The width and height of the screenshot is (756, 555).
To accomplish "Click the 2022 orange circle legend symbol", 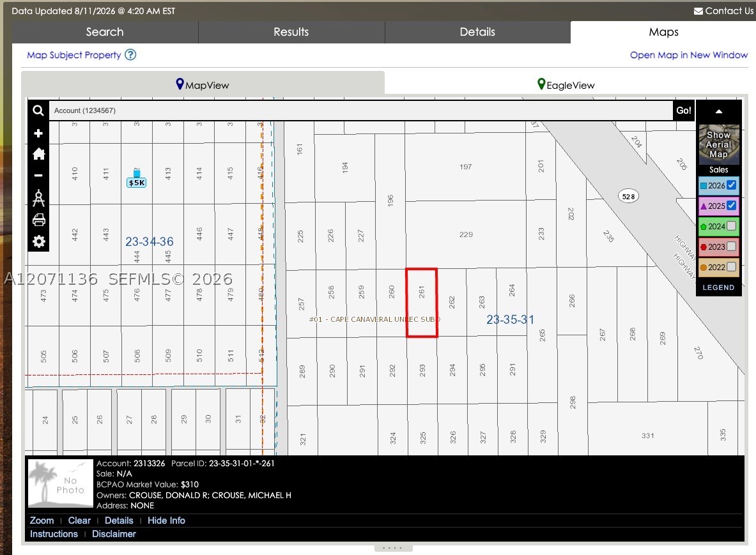I will (x=704, y=268).
